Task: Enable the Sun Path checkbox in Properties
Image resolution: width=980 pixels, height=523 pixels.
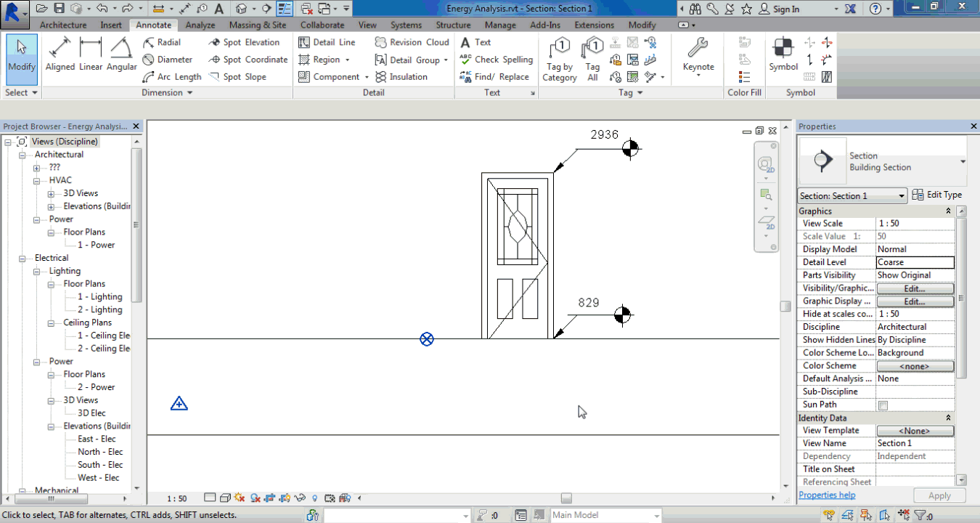Action: (883, 405)
